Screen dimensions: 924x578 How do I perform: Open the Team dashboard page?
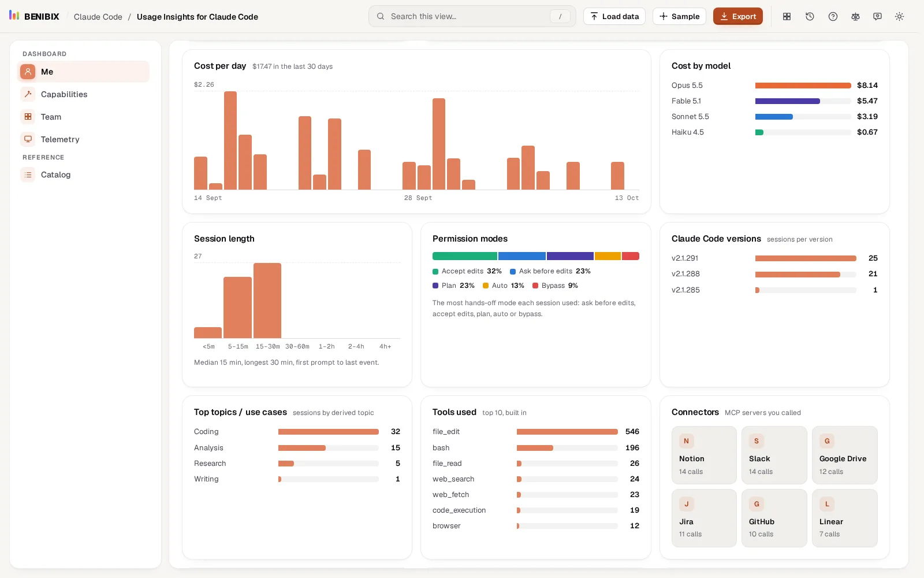point(83,117)
